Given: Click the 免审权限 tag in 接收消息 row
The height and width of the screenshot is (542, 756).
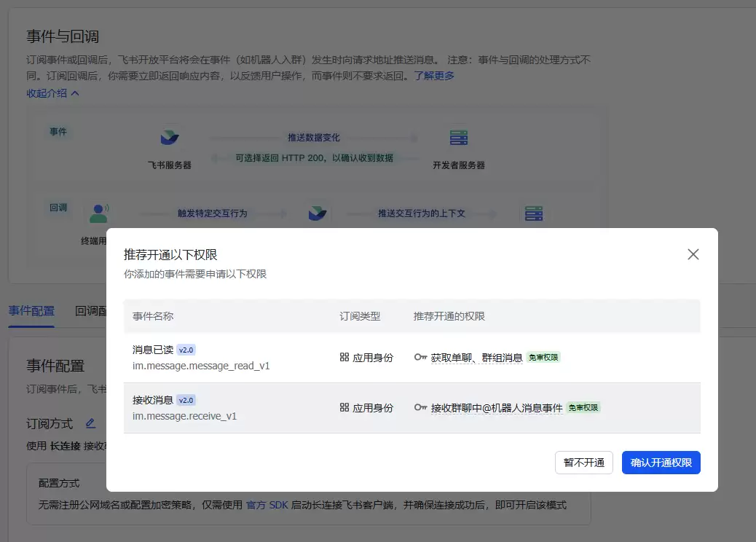Looking at the screenshot, I should (583, 408).
